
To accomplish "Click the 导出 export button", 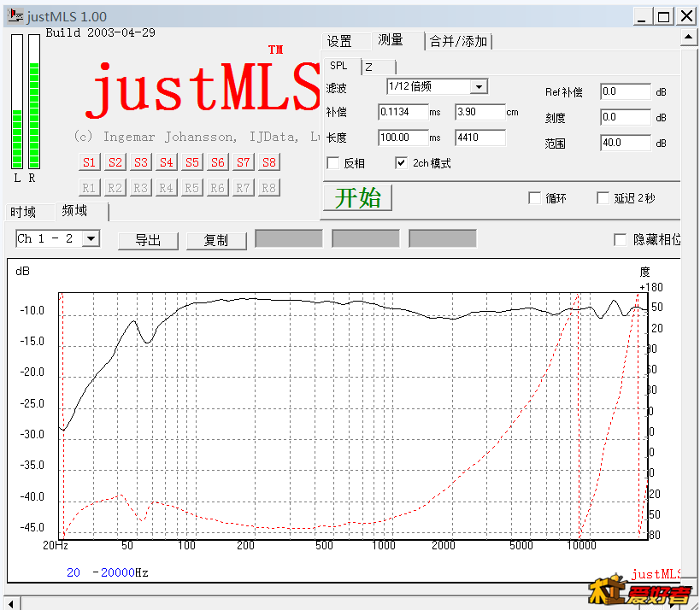I will [147, 240].
